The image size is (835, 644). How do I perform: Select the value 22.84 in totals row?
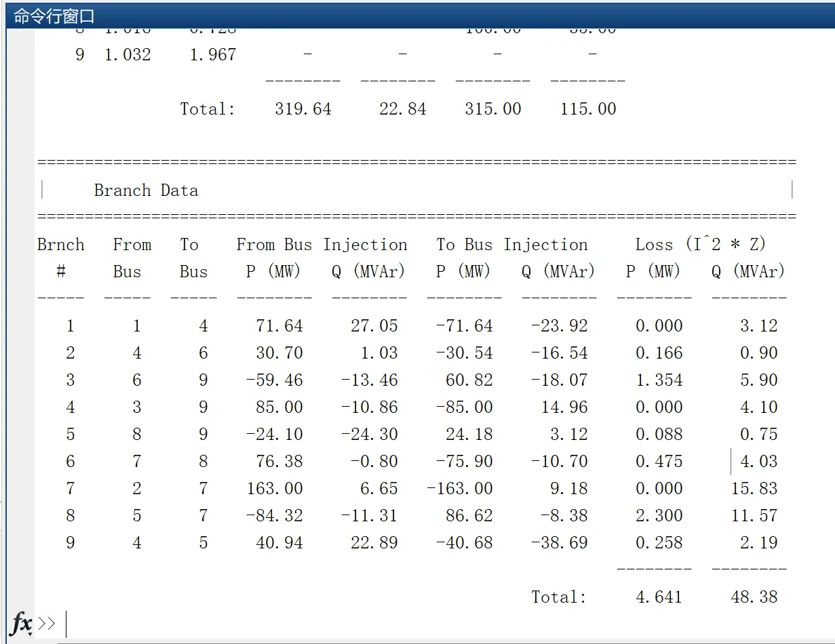(403, 109)
